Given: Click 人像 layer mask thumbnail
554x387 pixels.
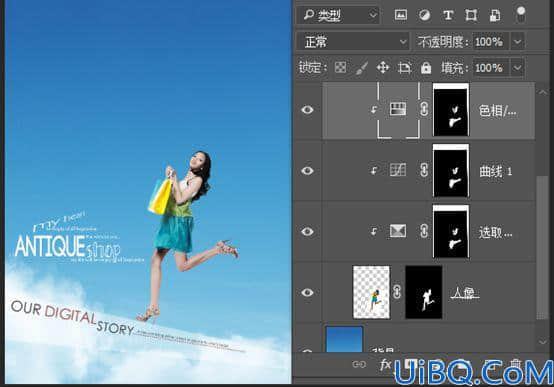Looking at the screenshot, I should tap(424, 292).
